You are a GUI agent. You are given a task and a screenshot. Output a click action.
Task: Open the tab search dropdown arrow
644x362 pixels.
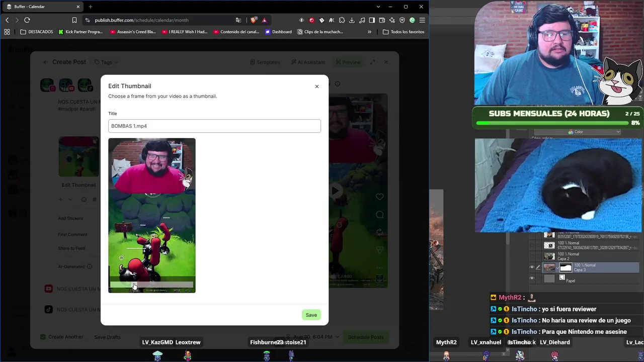[378, 7]
